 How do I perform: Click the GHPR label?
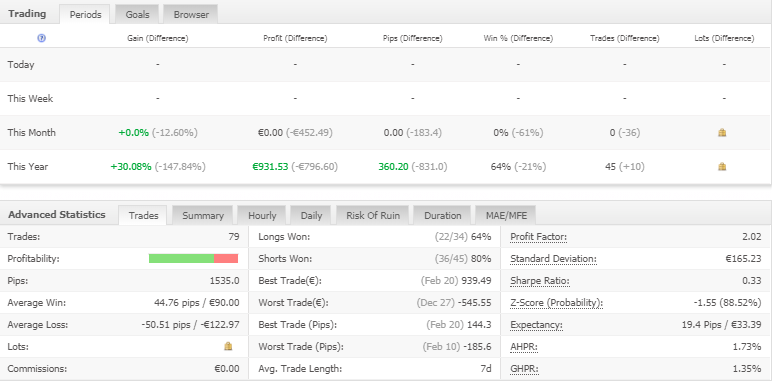pyautogui.click(x=524, y=369)
